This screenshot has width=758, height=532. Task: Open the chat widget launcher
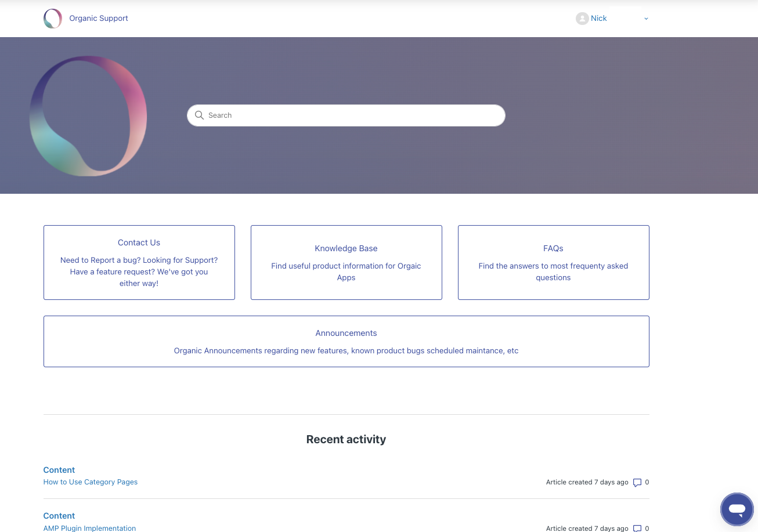[737, 509]
